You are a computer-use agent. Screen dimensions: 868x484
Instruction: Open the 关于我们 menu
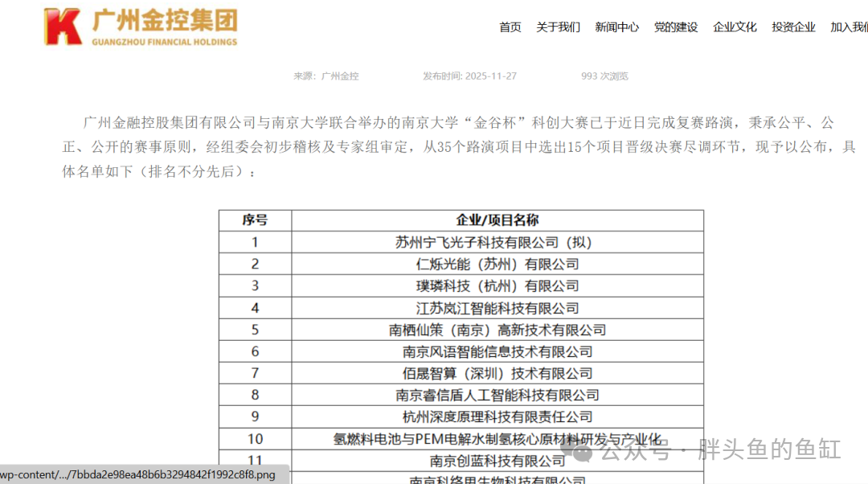558,27
